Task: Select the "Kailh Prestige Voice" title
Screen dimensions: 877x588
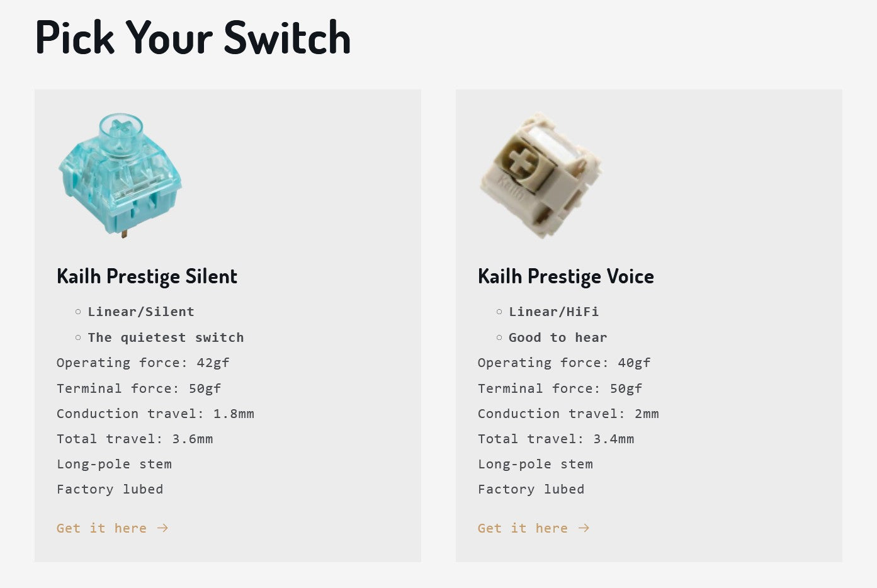Action: [x=565, y=276]
